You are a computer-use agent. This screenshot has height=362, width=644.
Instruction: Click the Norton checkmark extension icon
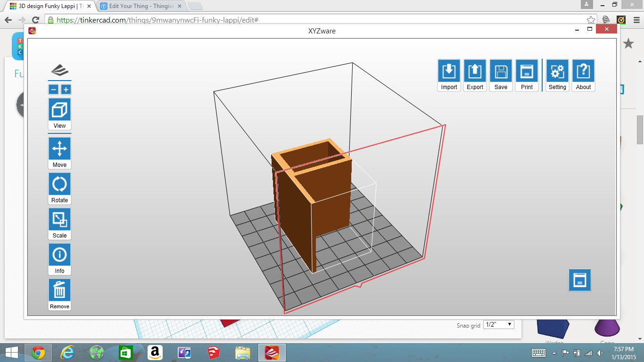621,20
